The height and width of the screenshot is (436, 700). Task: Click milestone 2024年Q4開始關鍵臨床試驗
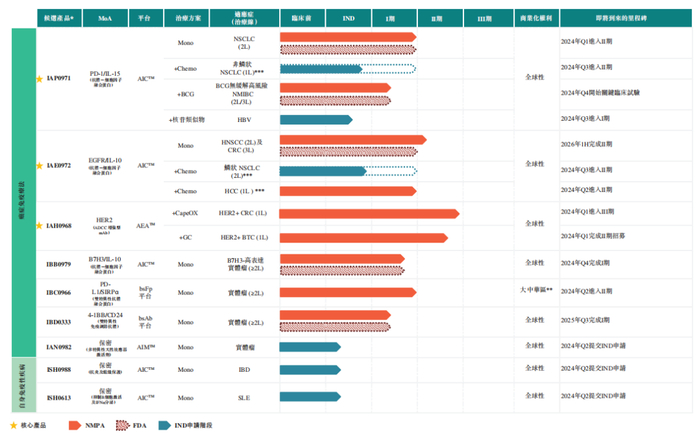600,92
